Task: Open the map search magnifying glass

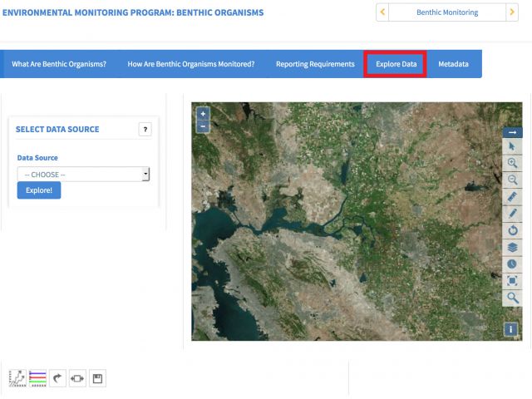Action: pos(512,298)
